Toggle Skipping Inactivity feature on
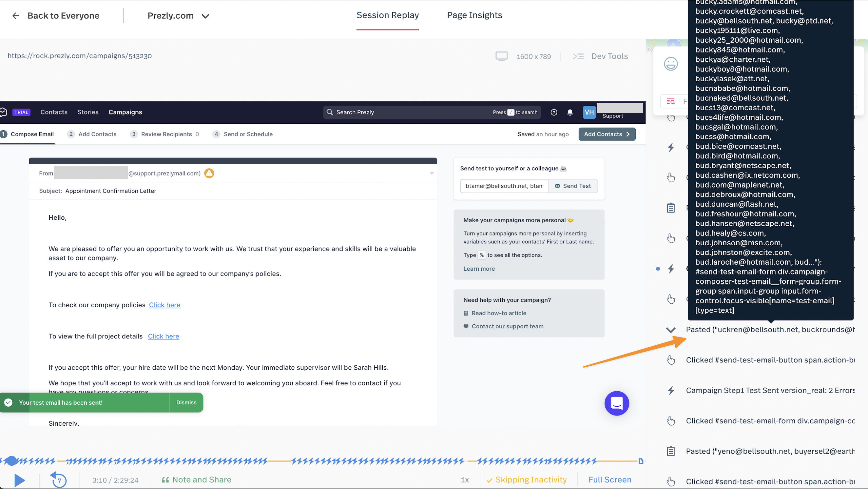This screenshot has height=489, width=868. [527, 479]
